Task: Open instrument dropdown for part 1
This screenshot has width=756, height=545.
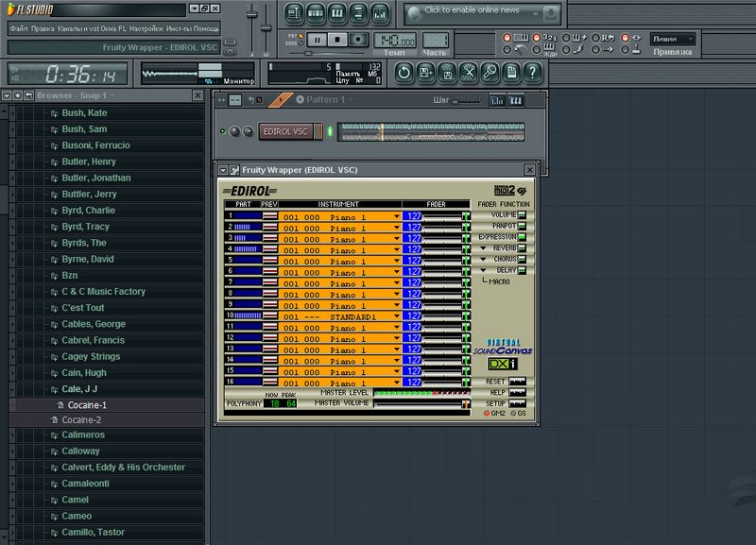Action: [x=397, y=215]
